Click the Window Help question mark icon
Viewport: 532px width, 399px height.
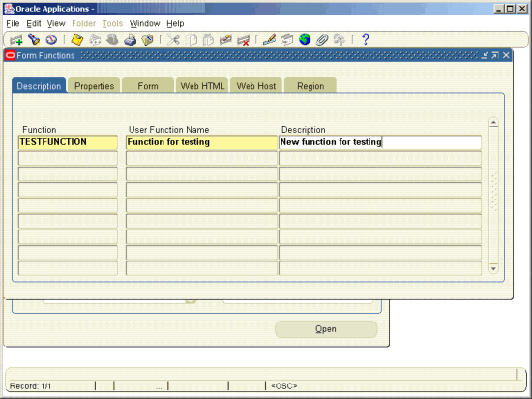tap(365, 40)
